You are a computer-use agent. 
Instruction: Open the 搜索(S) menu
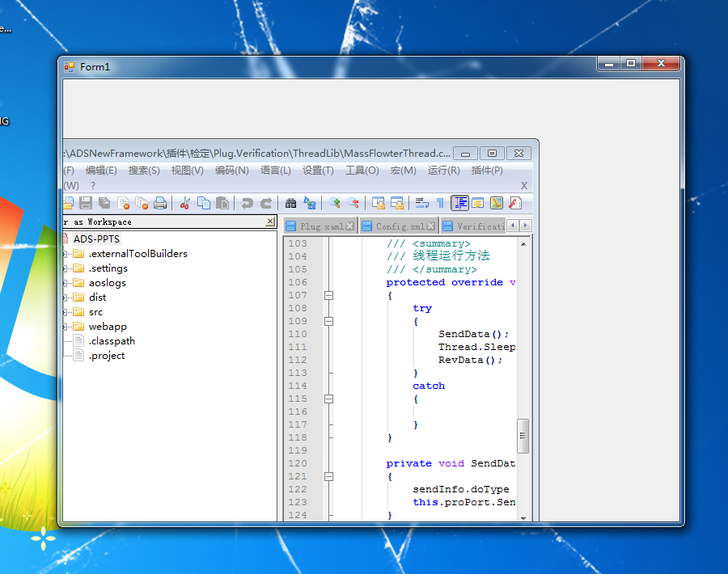coord(144,171)
